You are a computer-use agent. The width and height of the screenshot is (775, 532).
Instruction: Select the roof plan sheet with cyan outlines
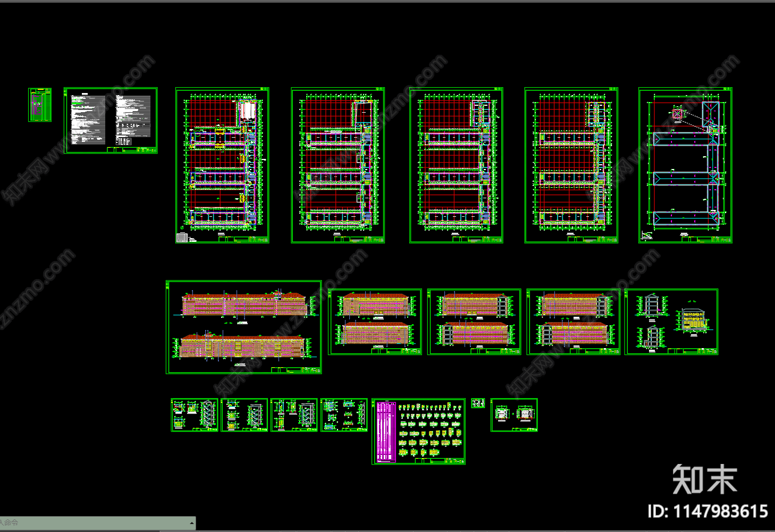click(685, 165)
